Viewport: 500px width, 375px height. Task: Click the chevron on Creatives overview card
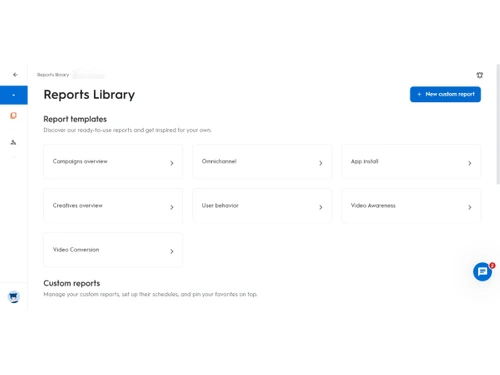(x=172, y=207)
